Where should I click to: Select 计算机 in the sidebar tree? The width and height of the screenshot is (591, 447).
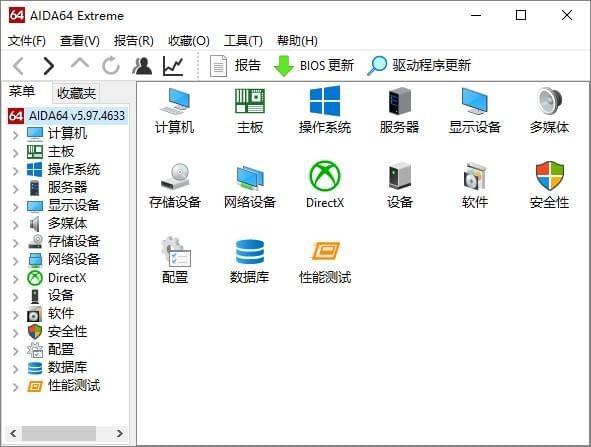67,133
